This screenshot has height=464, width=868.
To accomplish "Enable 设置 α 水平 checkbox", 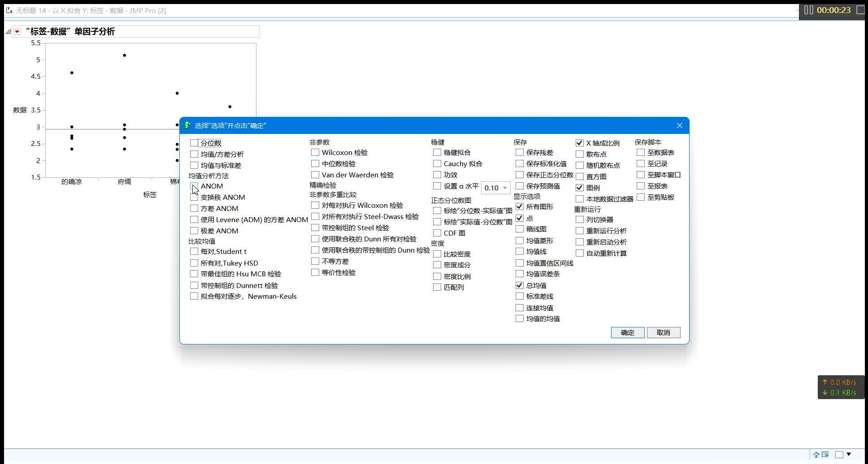I will pyautogui.click(x=437, y=186).
